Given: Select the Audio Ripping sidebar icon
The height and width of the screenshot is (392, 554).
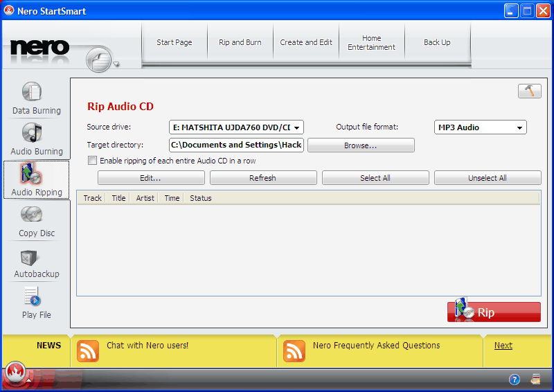Looking at the screenshot, I should [37, 179].
